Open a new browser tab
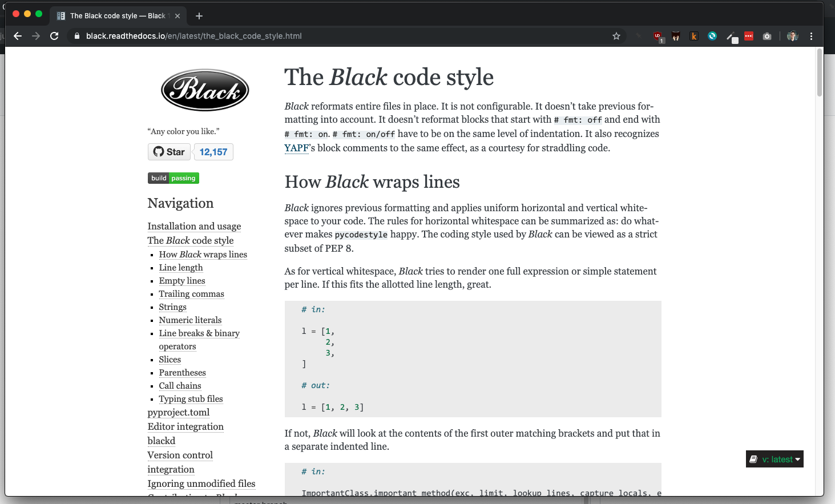The width and height of the screenshot is (835, 504). (x=199, y=15)
